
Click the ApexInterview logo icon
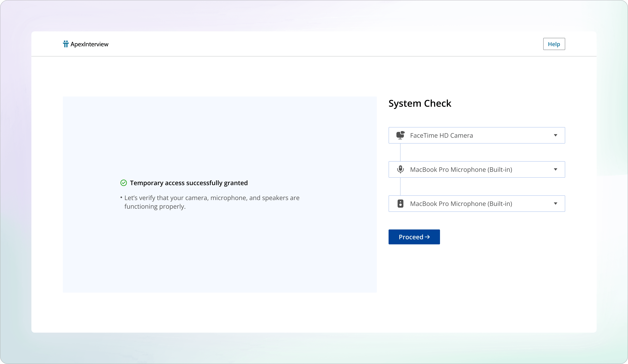coord(66,44)
